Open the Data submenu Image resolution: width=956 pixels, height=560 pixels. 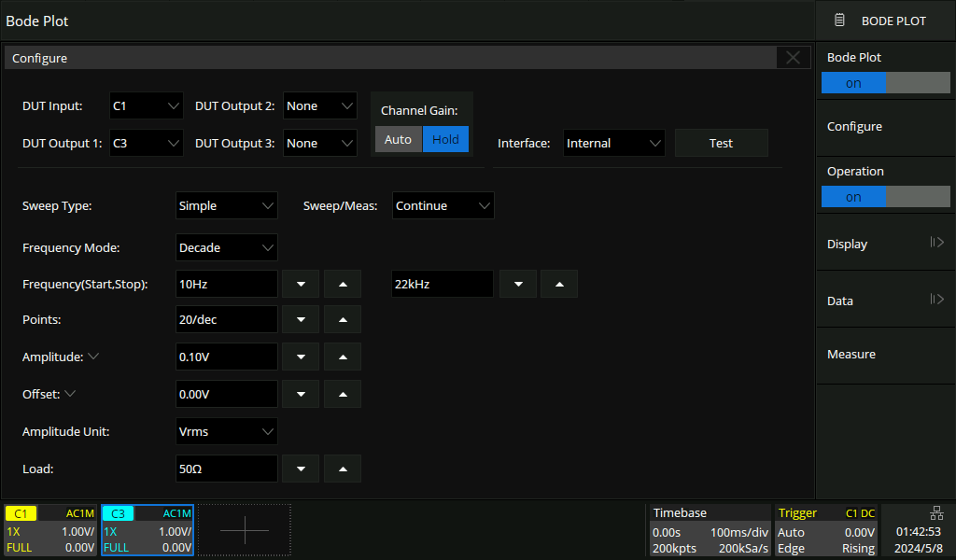(885, 301)
